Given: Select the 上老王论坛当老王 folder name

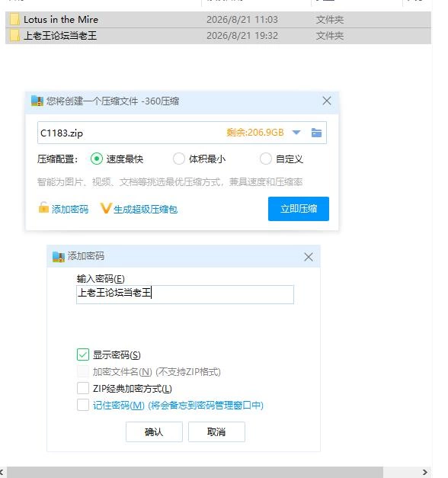Looking at the screenshot, I should [60, 36].
